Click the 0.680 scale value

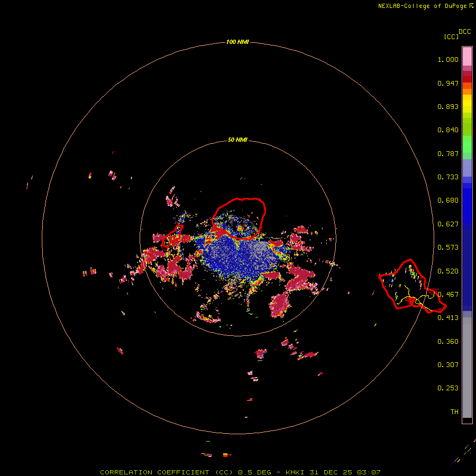tap(448, 200)
